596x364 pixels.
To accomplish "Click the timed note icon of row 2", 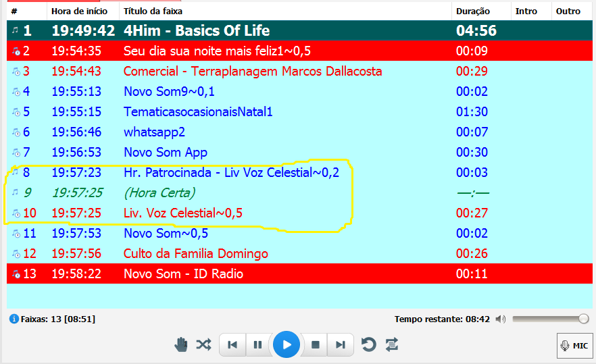I will coord(16,51).
